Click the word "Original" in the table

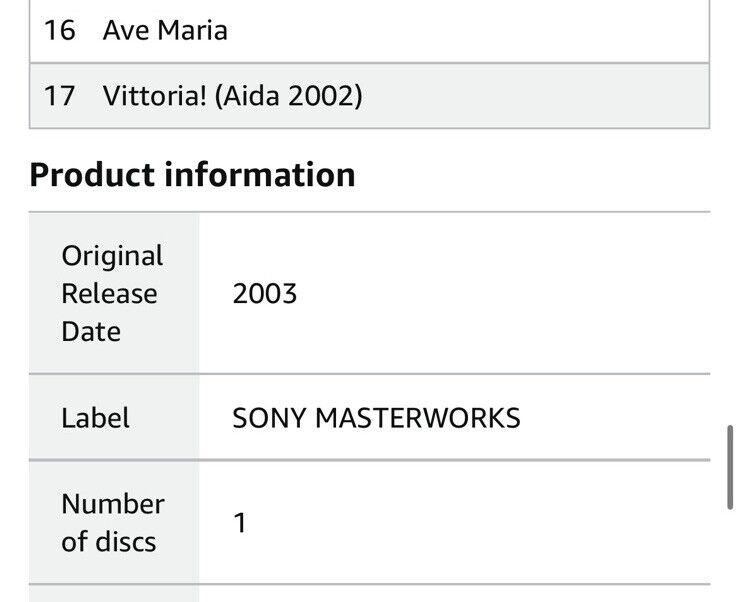[x=112, y=256]
